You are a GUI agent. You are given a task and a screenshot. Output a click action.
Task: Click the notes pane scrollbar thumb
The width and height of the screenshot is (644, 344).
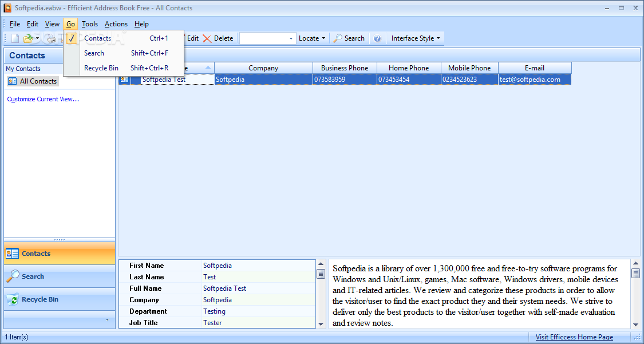pos(635,273)
